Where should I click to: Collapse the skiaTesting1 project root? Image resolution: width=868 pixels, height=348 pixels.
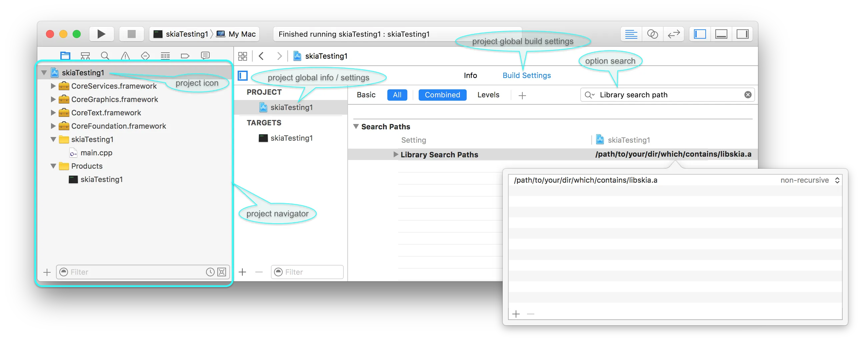(x=44, y=73)
